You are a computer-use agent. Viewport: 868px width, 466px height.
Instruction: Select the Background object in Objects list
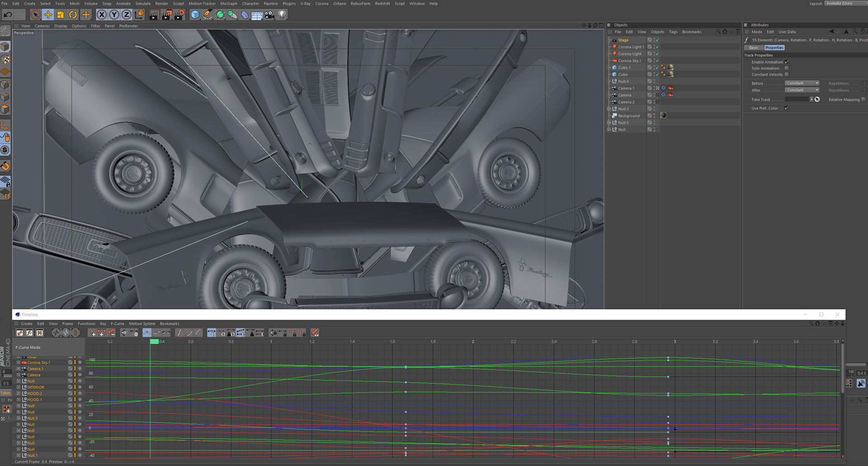coord(628,116)
